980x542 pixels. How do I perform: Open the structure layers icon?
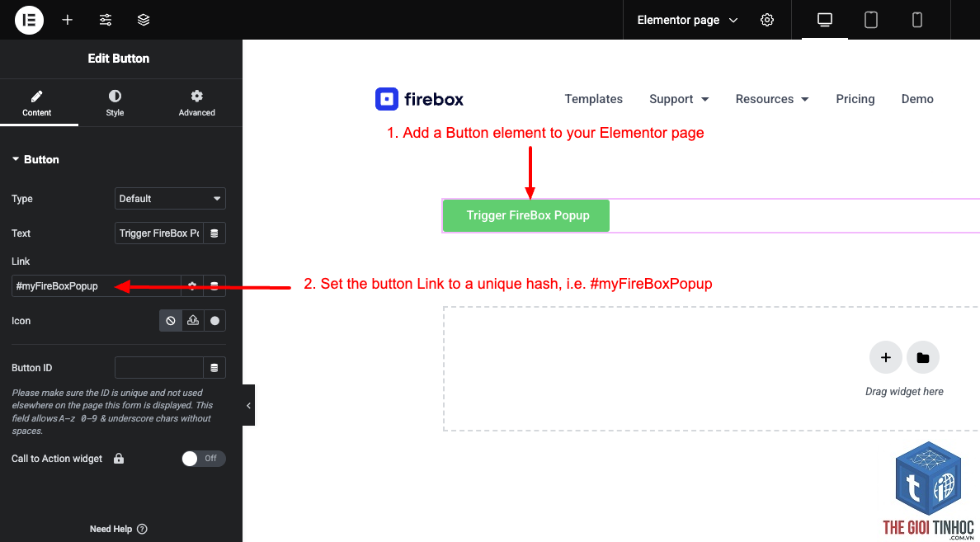tap(144, 20)
